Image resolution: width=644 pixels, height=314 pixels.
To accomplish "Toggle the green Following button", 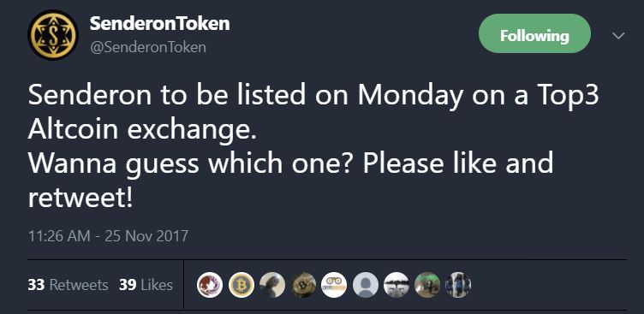I will coord(534,33).
